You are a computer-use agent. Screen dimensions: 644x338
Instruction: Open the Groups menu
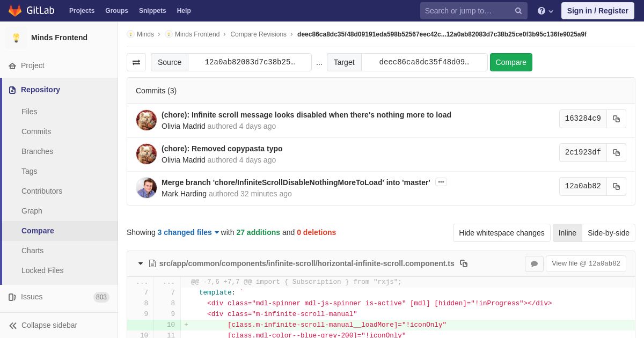(x=116, y=11)
